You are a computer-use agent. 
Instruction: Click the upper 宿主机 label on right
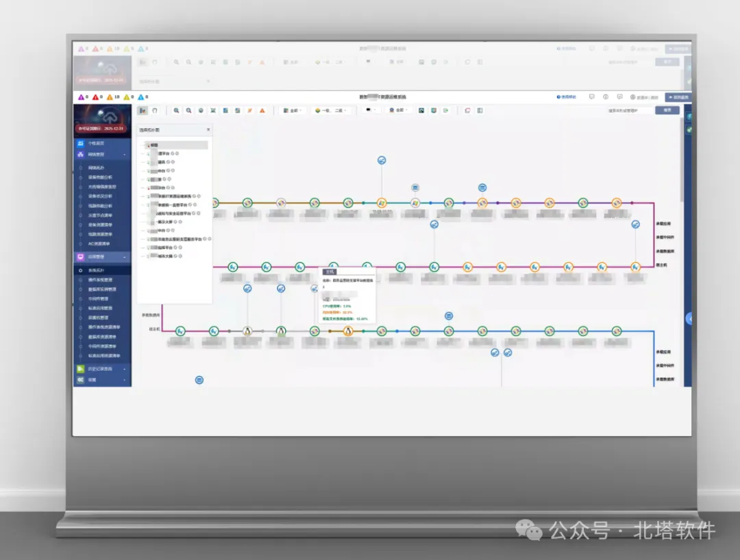(x=661, y=265)
